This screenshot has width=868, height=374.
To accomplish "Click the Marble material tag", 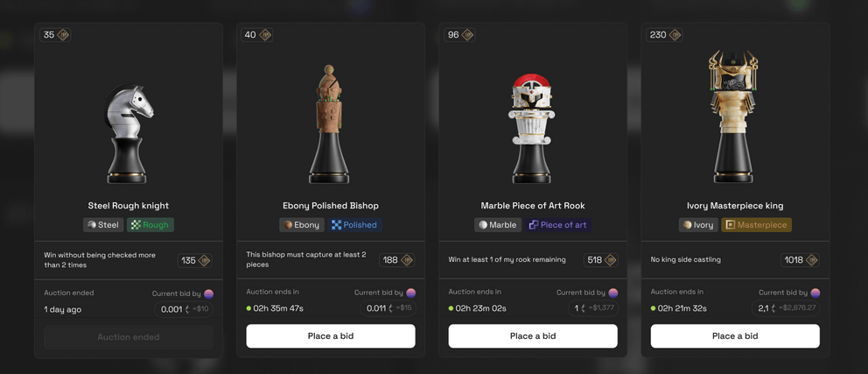I will point(496,225).
